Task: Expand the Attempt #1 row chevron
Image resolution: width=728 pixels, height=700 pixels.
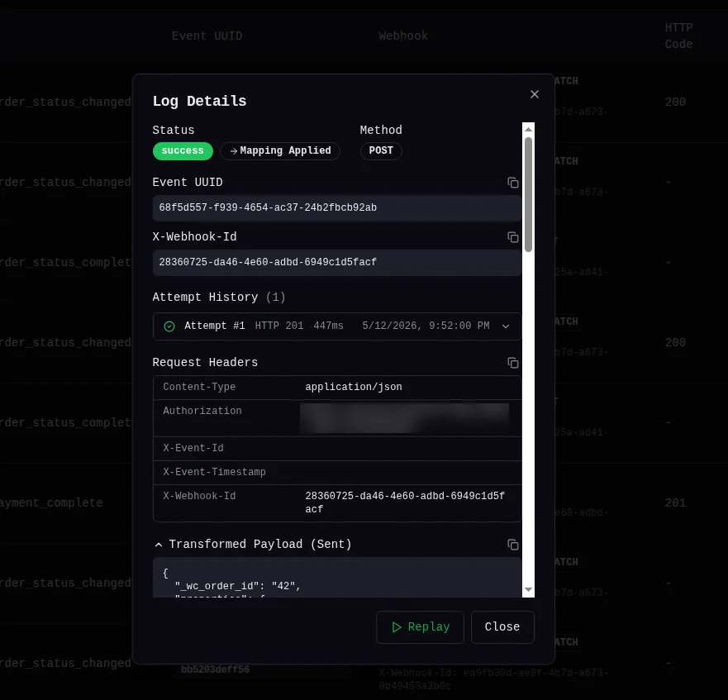Action: 506,326
